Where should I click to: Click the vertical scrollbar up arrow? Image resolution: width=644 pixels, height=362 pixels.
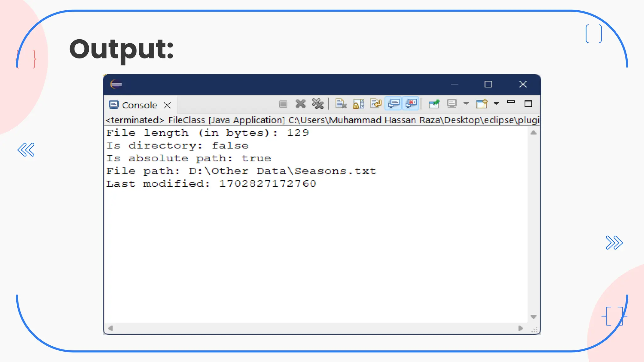pyautogui.click(x=533, y=133)
